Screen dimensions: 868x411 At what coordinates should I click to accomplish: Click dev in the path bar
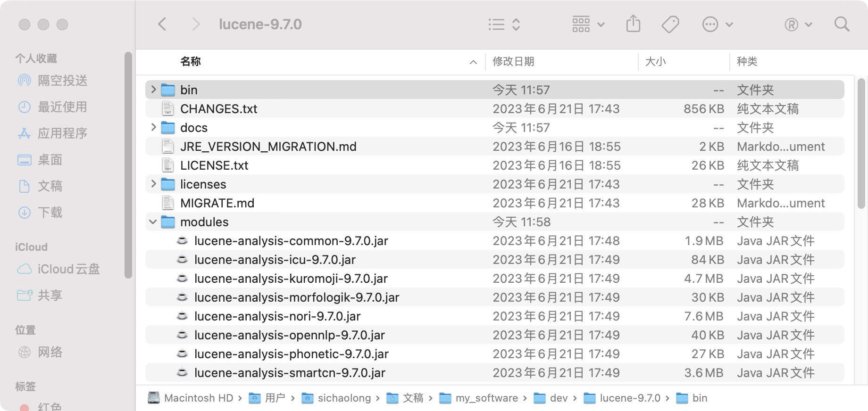pyautogui.click(x=551, y=398)
